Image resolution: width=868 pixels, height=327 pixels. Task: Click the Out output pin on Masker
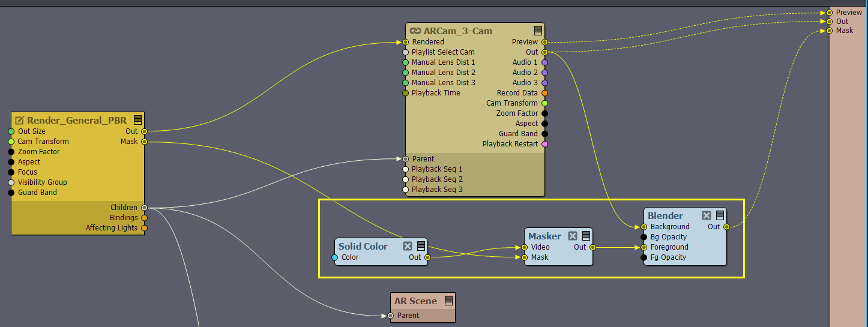pyautogui.click(x=592, y=247)
